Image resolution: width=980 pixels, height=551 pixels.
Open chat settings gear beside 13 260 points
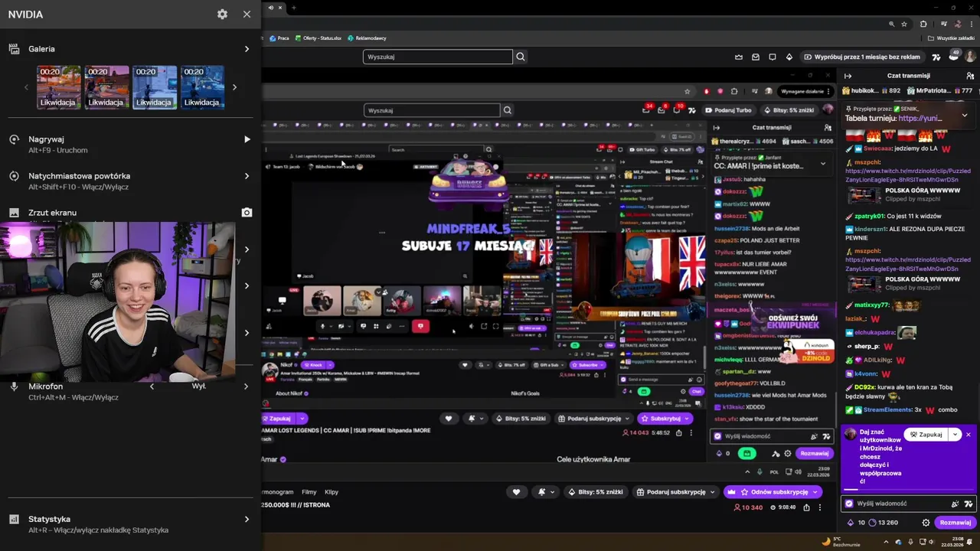coord(926,523)
